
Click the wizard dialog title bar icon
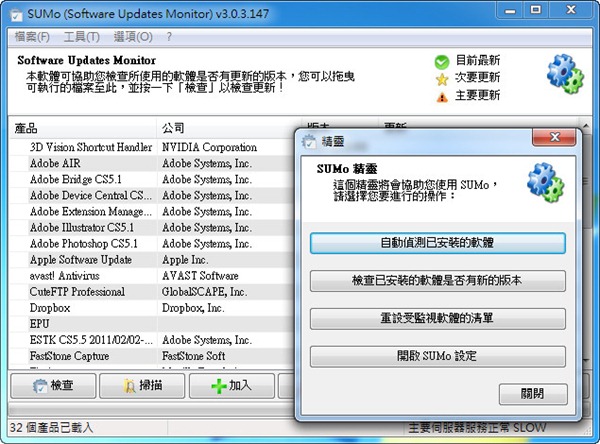tap(309, 141)
